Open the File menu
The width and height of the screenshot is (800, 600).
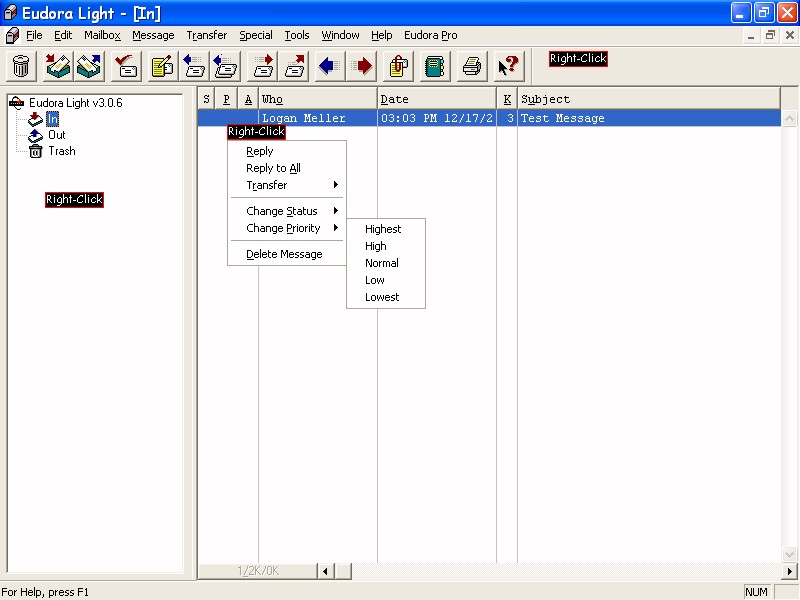point(34,35)
